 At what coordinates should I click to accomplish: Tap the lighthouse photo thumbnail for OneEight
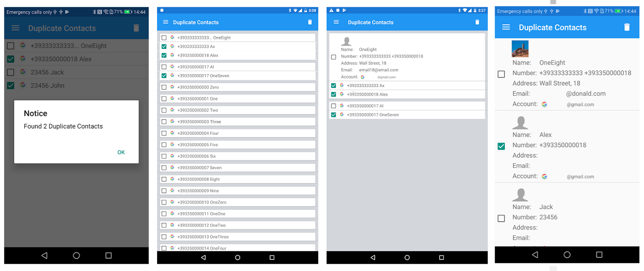(x=520, y=48)
